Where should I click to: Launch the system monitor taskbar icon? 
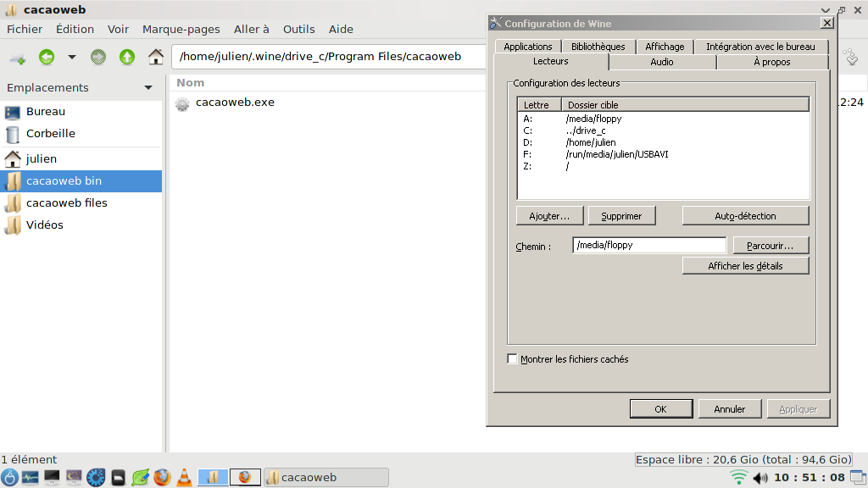pyautogui.click(x=30, y=477)
